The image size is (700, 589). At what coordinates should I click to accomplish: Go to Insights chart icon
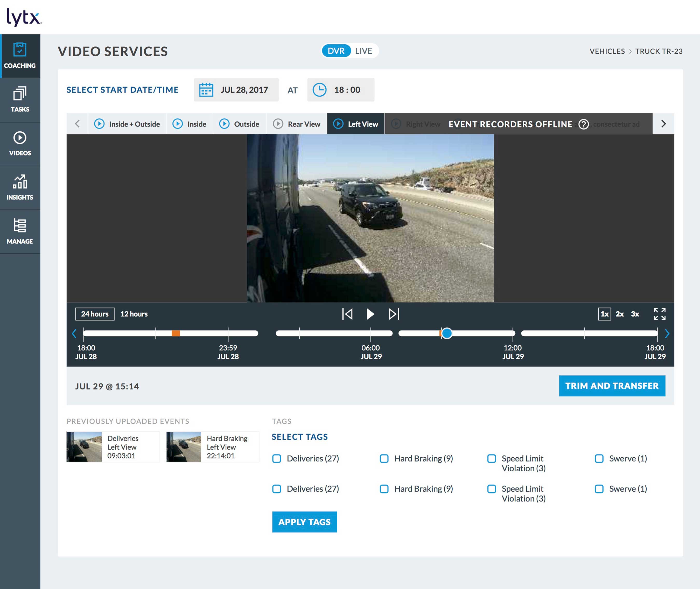tap(20, 182)
